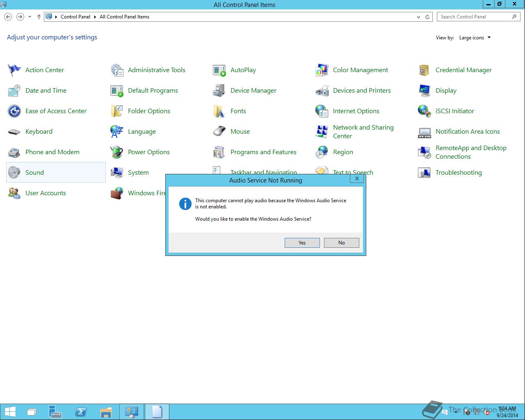
Task: Open the Default Programs icon
Action: (x=117, y=91)
